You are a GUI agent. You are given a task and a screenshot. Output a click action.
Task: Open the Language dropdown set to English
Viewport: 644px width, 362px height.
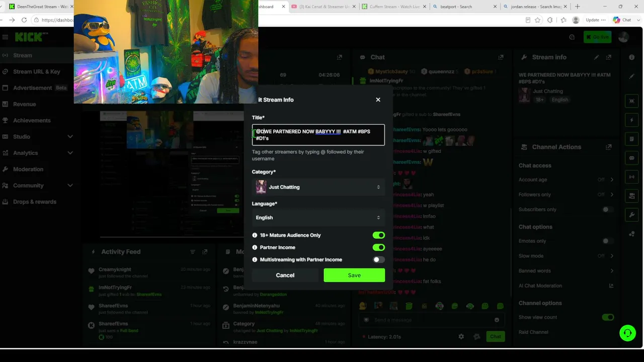pyautogui.click(x=318, y=218)
